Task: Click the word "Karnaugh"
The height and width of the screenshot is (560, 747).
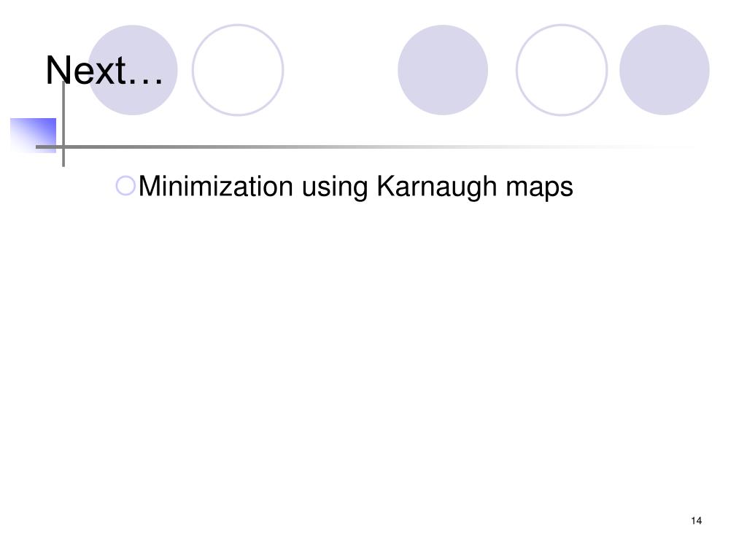Action: point(436,187)
